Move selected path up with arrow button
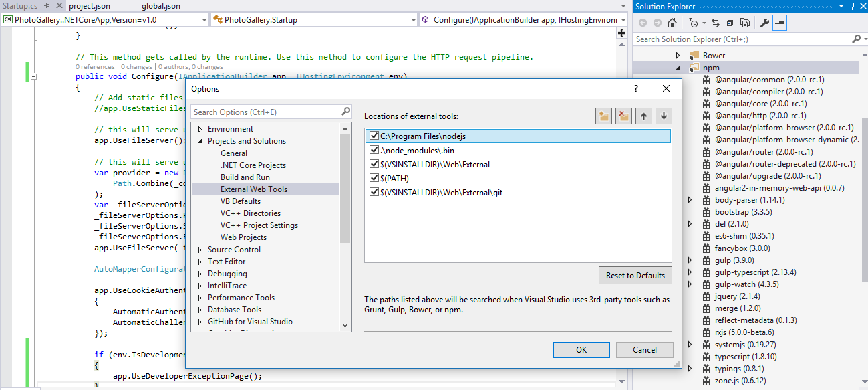Image resolution: width=868 pixels, height=390 pixels. click(x=643, y=116)
